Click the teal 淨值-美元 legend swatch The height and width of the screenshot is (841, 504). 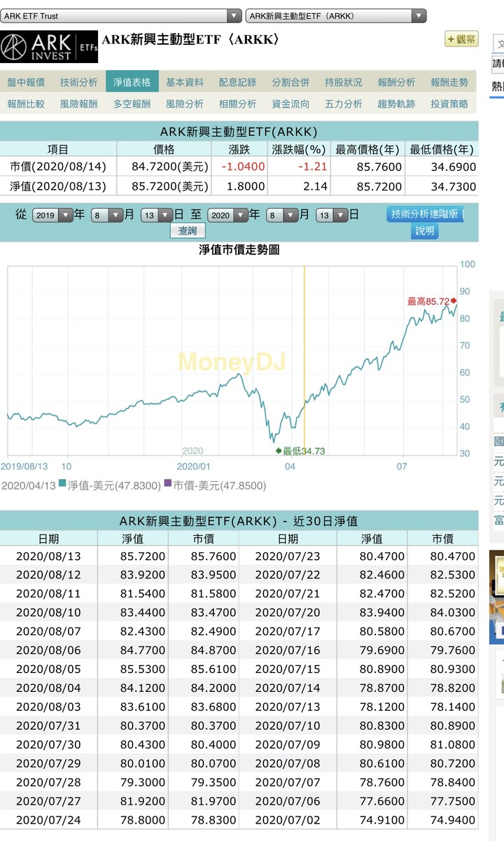[x=63, y=484]
